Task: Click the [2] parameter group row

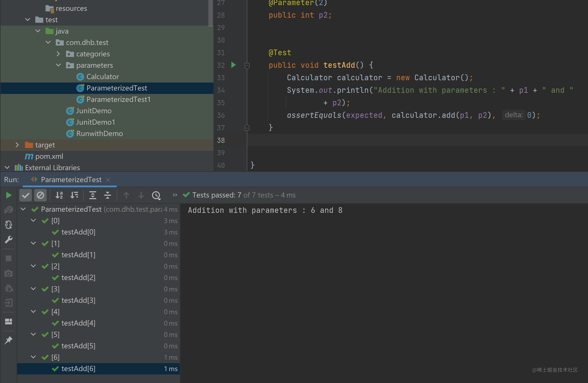Action: click(98, 266)
